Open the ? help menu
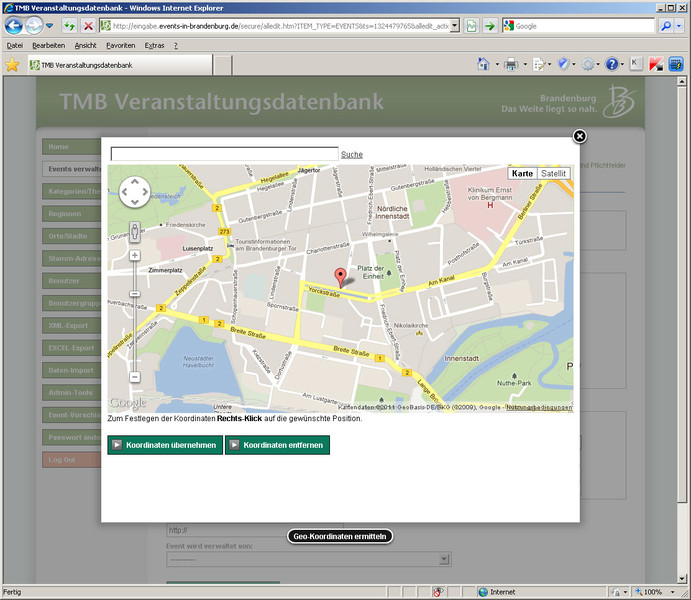The width and height of the screenshot is (691, 600). (x=176, y=45)
